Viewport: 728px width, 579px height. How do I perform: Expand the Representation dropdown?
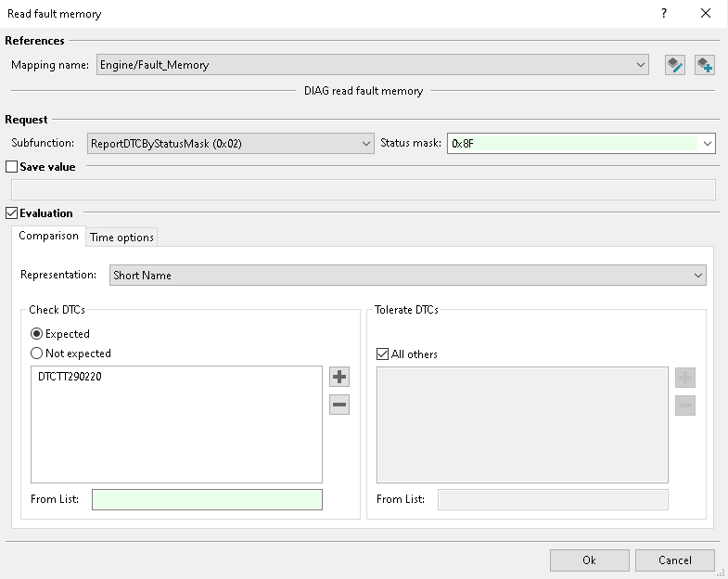(408, 275)
